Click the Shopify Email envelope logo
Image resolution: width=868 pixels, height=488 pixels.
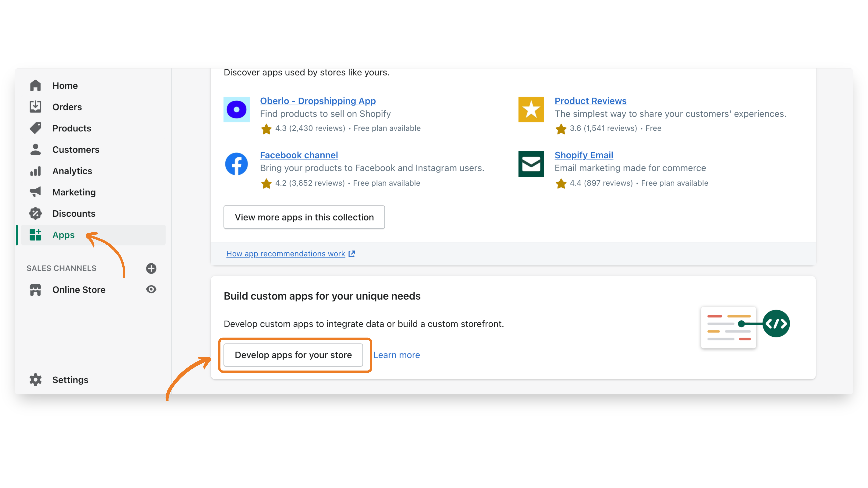pyautogui.click(x=531, y=164)
